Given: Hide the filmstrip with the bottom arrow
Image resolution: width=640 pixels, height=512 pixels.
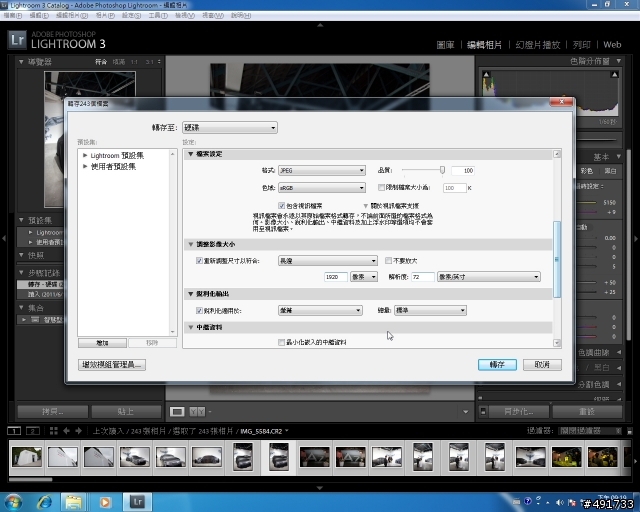Looking at the screenshot, I should 320,488.
